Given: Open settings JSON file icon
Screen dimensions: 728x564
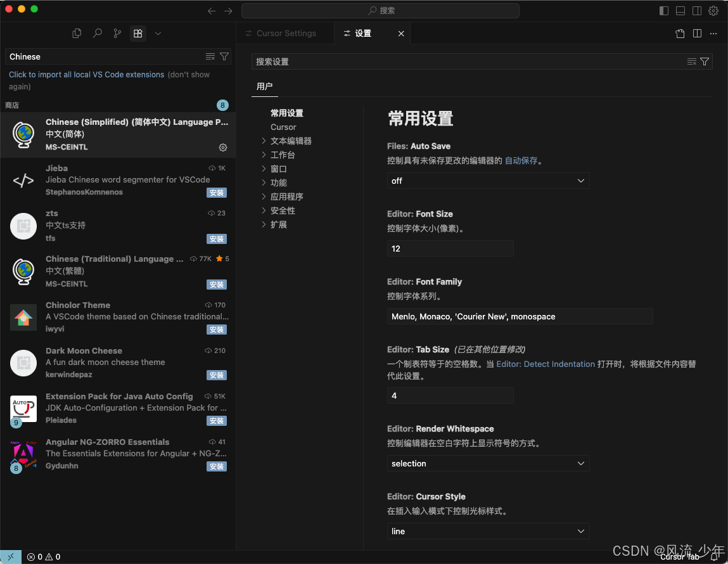Looking at the screenshot, I should coord(680,34).
